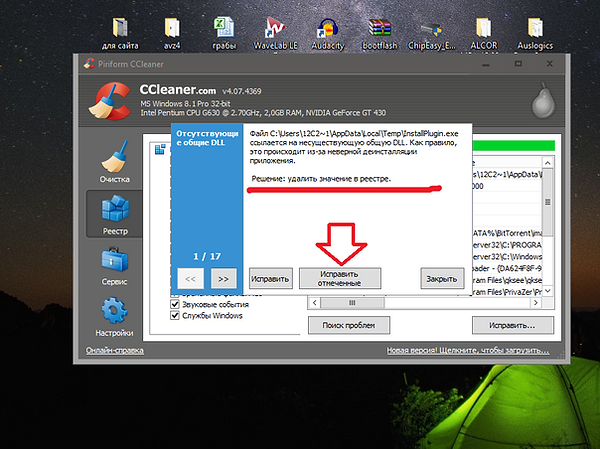Viewport: 600px width, 449px height.
Task: Select the Реестр (Registry) section
Action: 114,214
